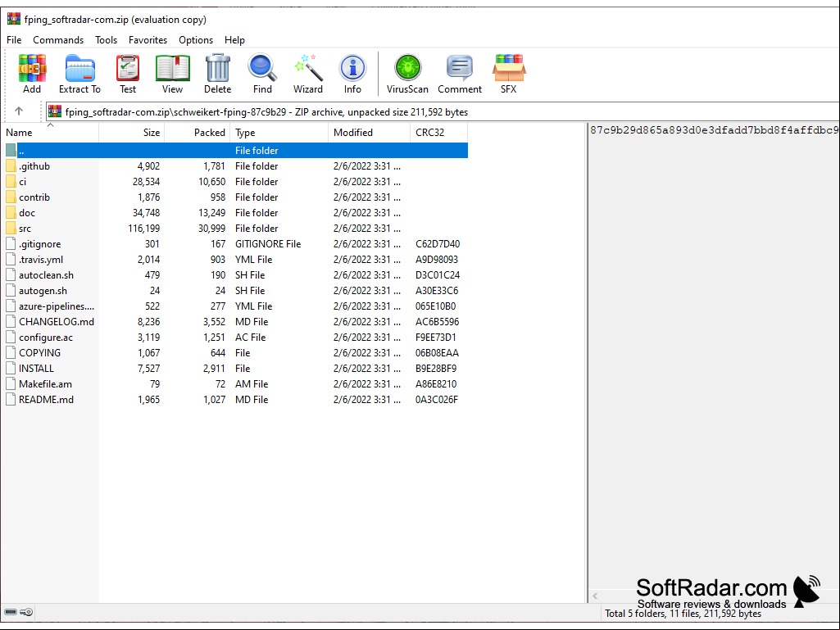Click the size 116,199 of src
The image size is (840, 630).
(x=143, y=229)
